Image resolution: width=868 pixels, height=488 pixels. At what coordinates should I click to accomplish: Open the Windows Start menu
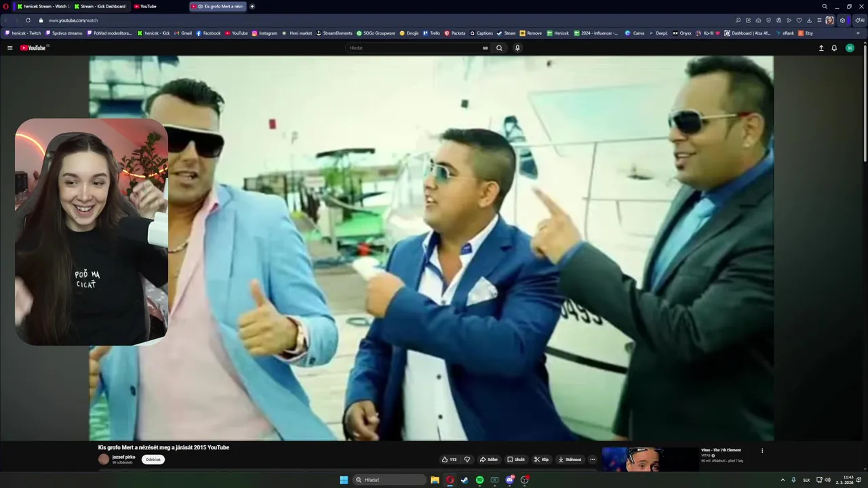[344, 480]
